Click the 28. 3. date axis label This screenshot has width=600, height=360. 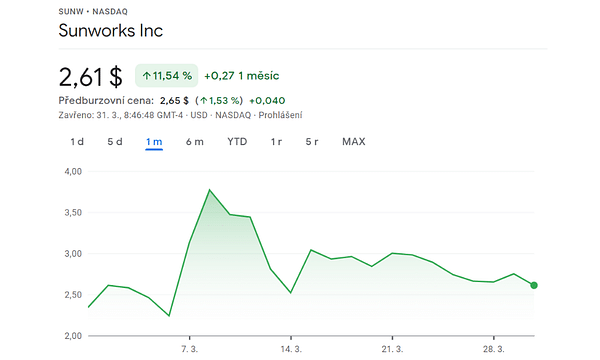[494, 349]
